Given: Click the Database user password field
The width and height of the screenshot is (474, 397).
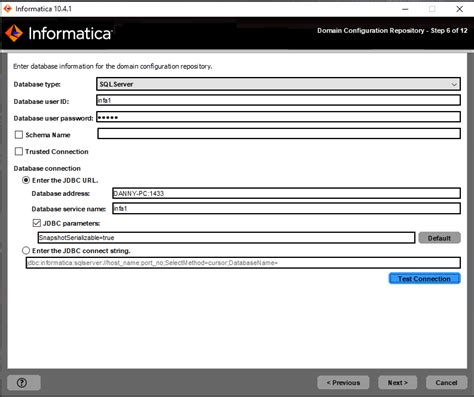Looking at the screenshot, I should (x=278, y=117).
